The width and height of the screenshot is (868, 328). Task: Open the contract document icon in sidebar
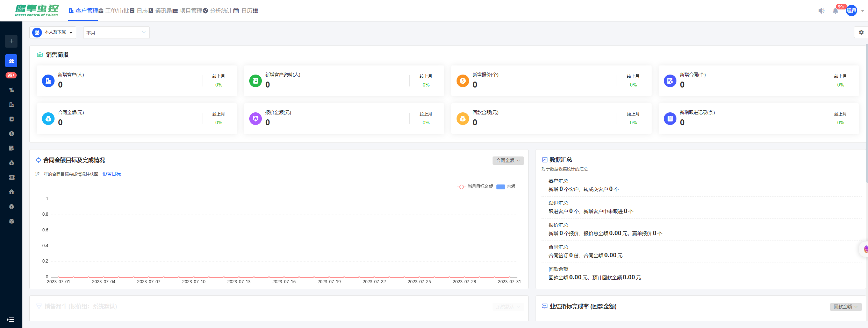[11, 148]
